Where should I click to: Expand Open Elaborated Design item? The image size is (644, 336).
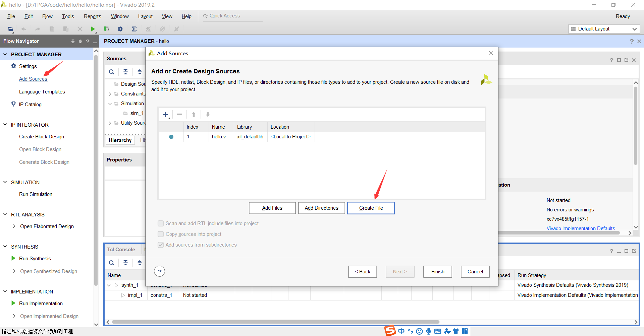tap(14, 226)
